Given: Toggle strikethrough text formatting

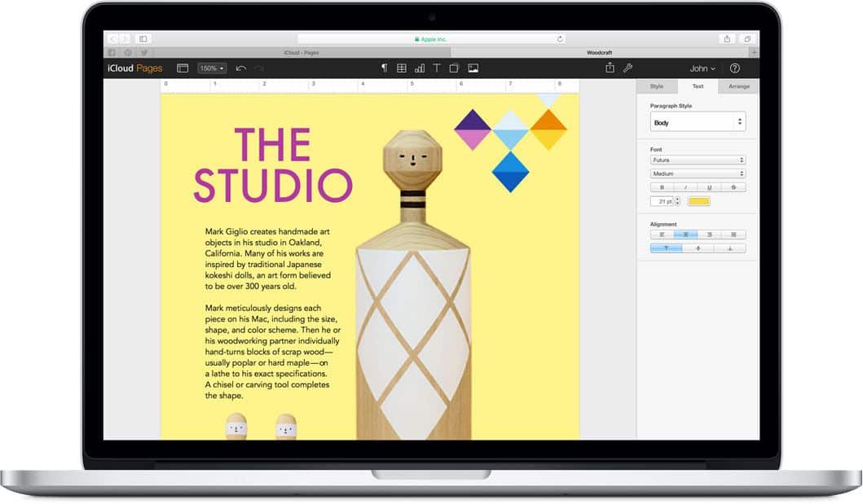Looking at the screenshot, I should coord(733,187).
